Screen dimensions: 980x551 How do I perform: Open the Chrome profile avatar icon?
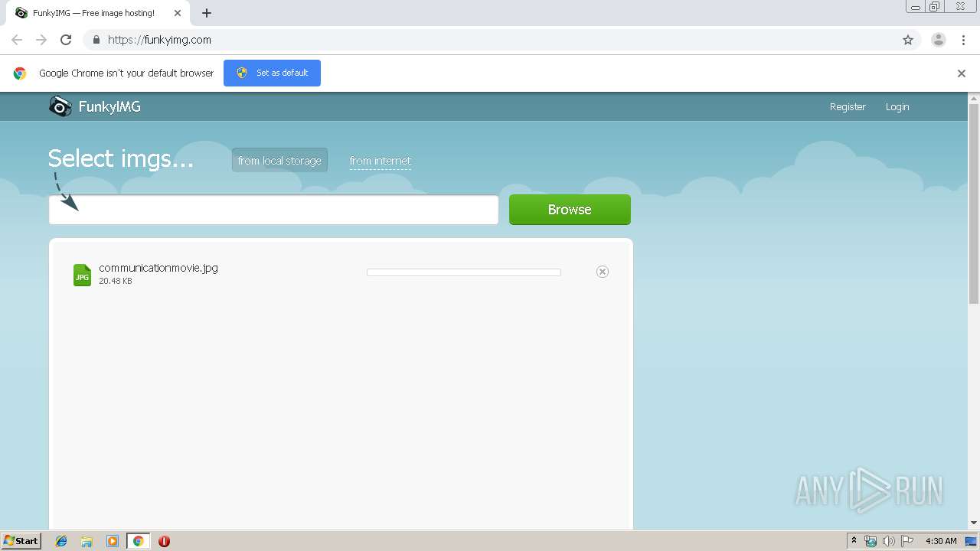point(939,40)
